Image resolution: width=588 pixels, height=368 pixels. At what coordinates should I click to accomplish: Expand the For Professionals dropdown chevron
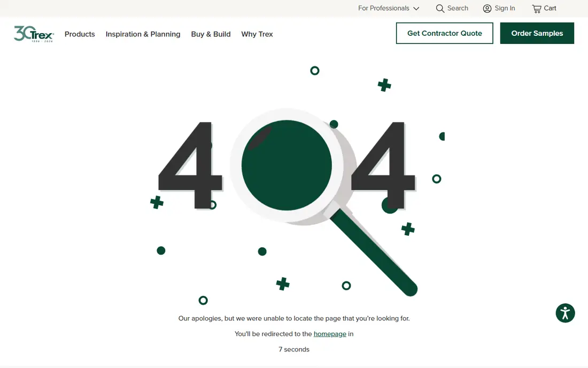(416, 9)
